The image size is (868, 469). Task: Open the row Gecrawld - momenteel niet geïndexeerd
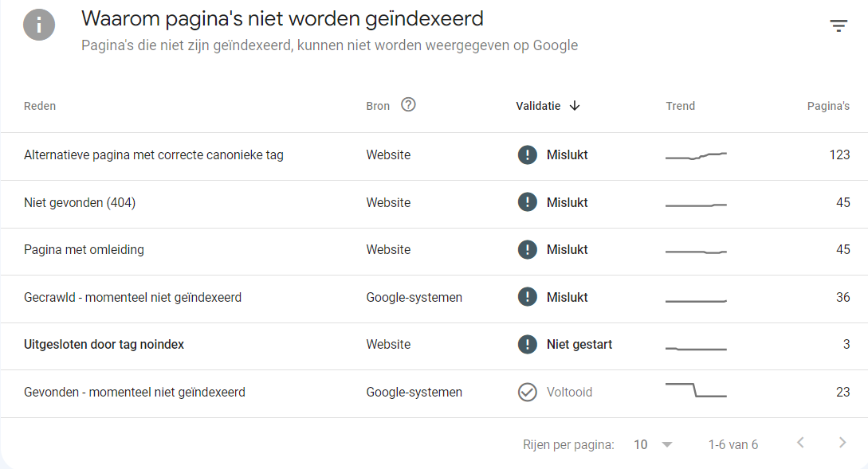tap(434, 299)
